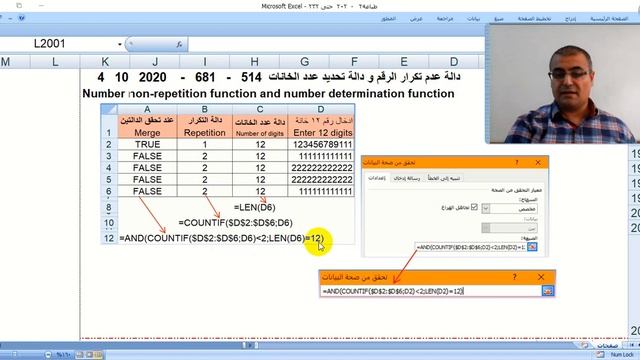Click the sheet tab navigation arrow
This screenshot has height=360, width=640.
pos(632,345)
